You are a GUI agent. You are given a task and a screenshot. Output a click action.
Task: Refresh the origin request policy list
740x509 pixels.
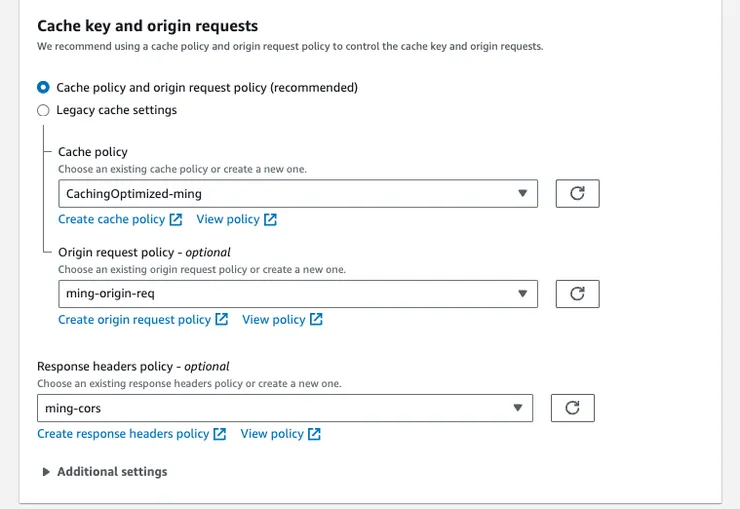pyautogui.click(x=577, y=293)
